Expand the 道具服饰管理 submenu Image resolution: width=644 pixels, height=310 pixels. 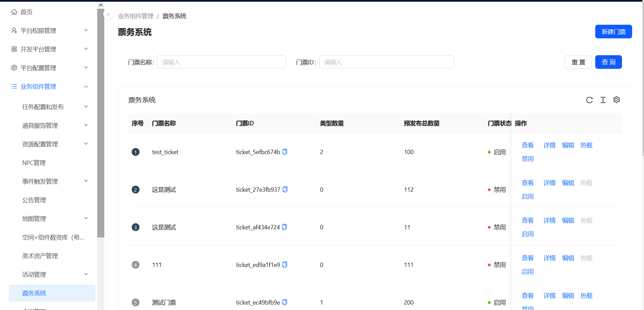tap(54, 125)
